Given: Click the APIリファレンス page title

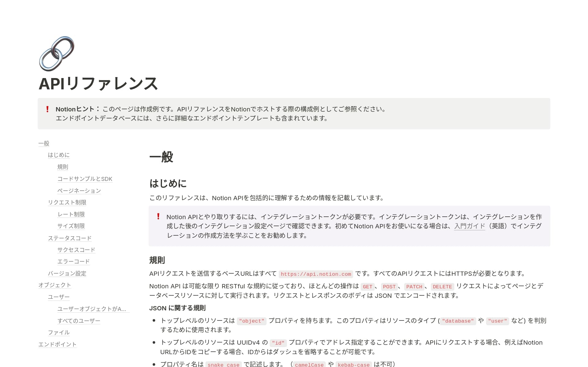Looking at the screenshot, I should (98, 84).
